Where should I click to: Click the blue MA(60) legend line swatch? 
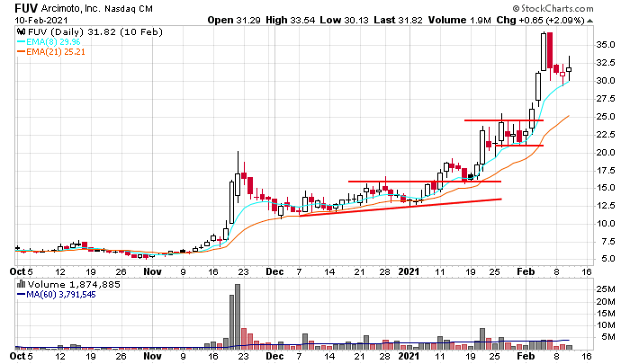21,295
